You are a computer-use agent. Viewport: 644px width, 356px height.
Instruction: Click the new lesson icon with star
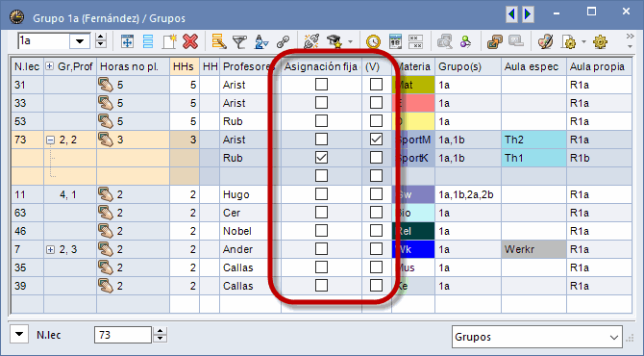[x=169, y=41]
